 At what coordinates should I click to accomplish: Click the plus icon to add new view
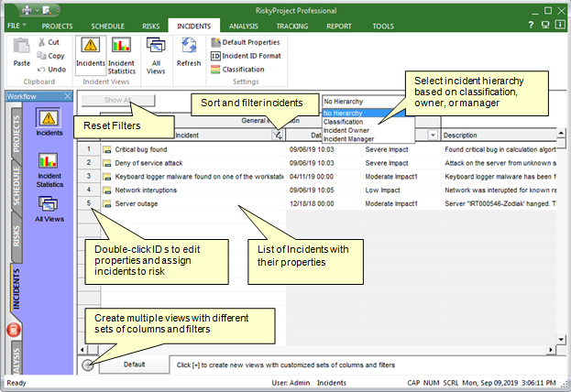[x=88, y=365]
